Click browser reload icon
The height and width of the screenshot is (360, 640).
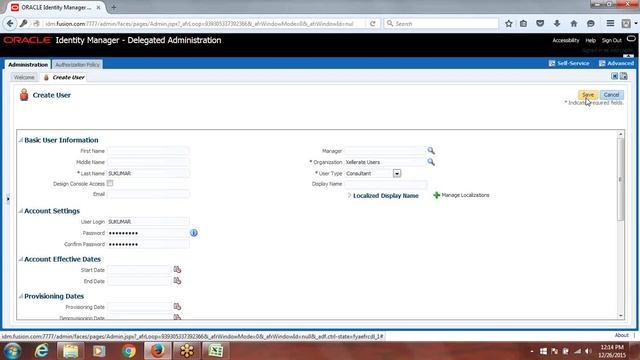pyautogui.click(x=373, y=24)
